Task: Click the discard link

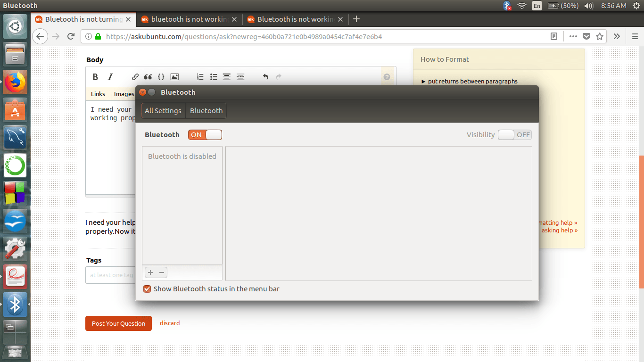Action: pos(170,323)
